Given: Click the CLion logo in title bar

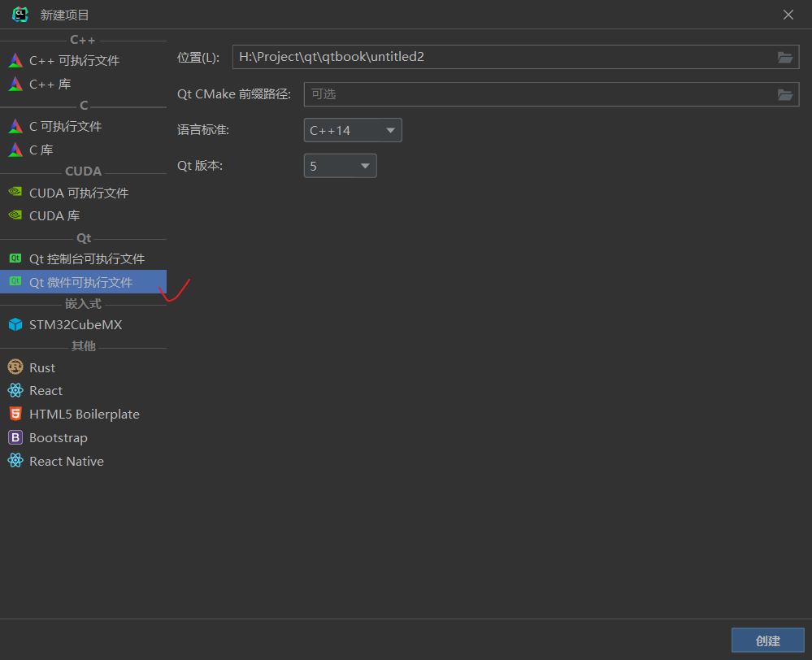Looking at the screenshot, I should (x=20, y=15).
